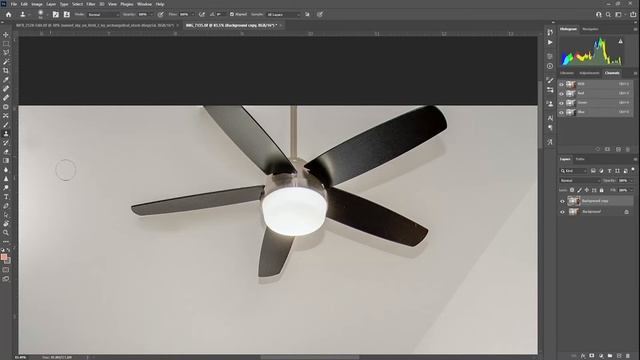Hide the Background copy layer
The image size is (640, 360).
point(562,201)
